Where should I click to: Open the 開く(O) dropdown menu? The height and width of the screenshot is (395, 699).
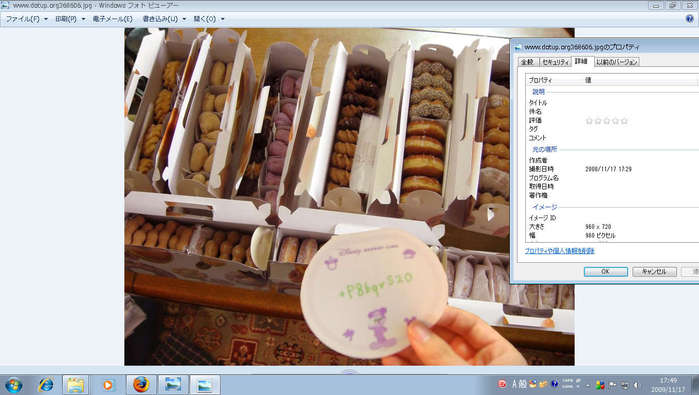[209, 19]
